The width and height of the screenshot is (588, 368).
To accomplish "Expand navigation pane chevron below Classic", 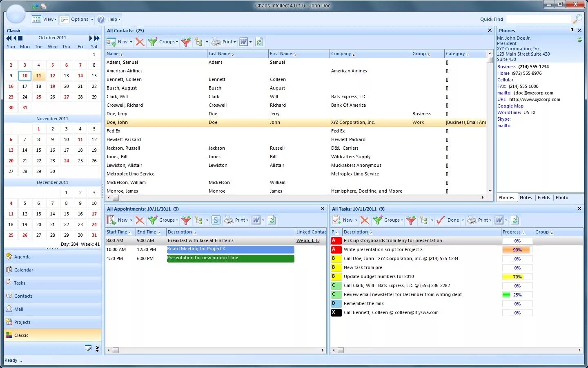I will pyautogui.click(x=97, y=348).
